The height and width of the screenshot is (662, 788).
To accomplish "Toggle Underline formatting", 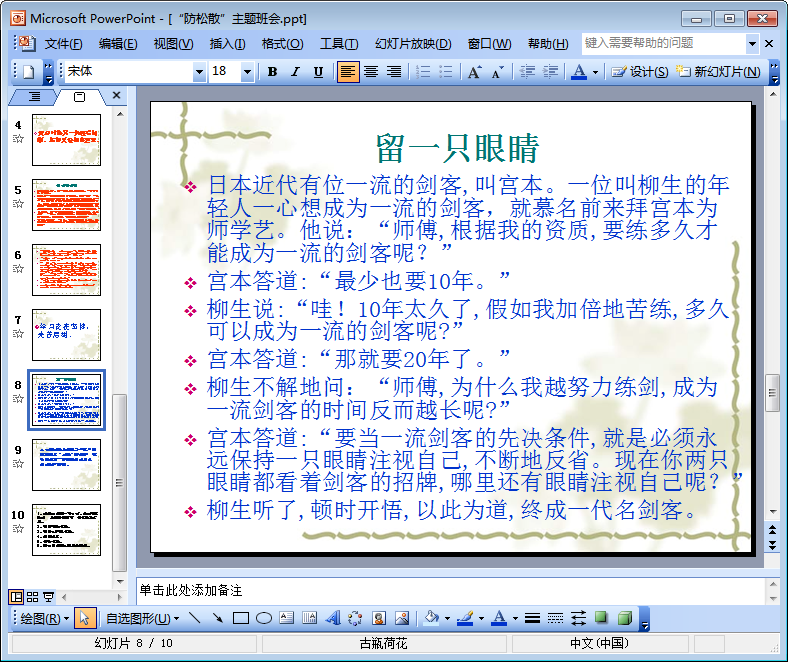I will (318, 72).
